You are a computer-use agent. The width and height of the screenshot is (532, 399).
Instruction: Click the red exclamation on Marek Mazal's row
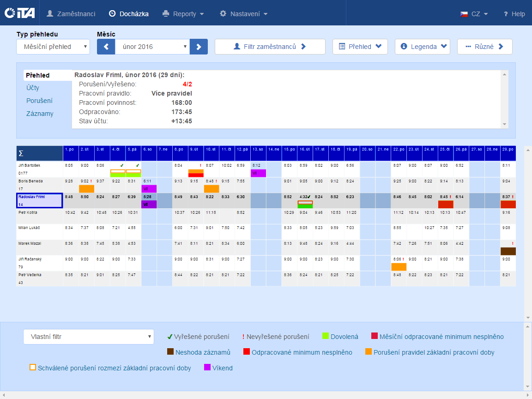(x=513, y=243)
